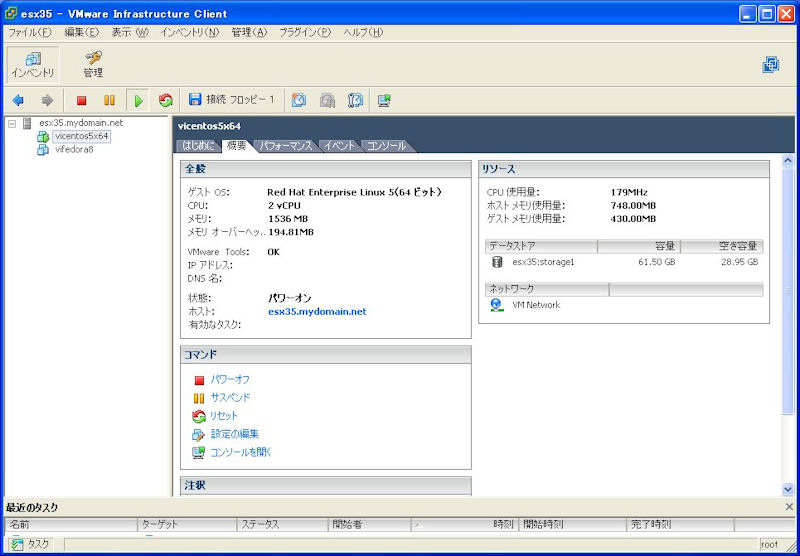This screenshot has height=556, width=800.
Task: Sort tasks by 名前 column header
Action: (x=71, y=524)
